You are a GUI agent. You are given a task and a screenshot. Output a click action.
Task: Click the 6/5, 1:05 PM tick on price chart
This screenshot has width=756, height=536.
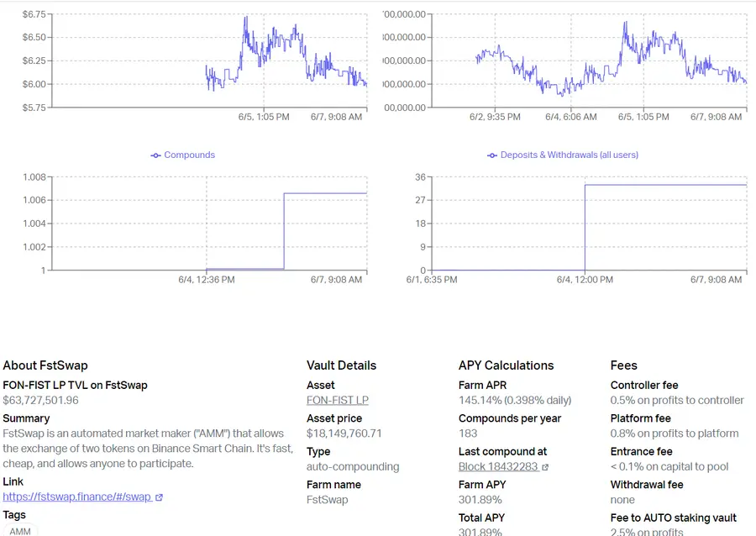(x=264, y=117)
